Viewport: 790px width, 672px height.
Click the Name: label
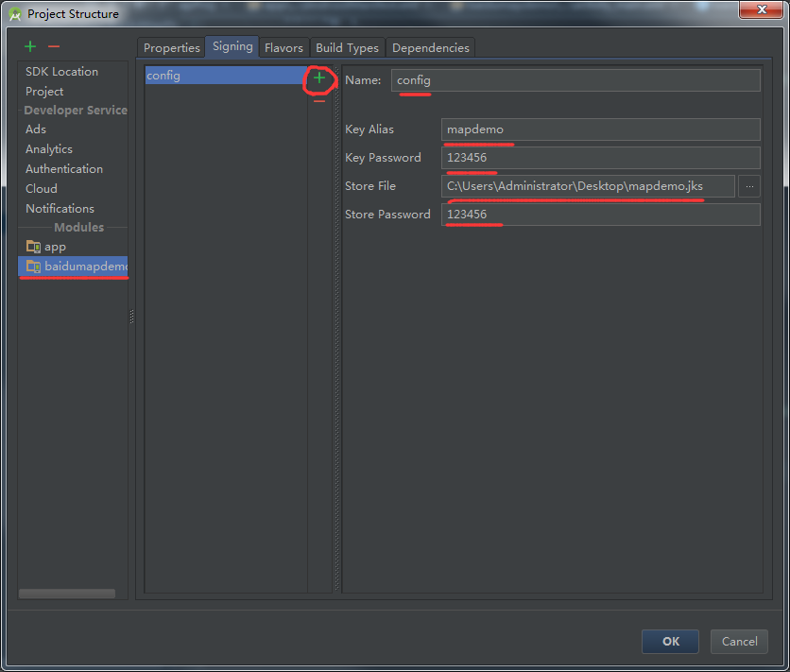(x=363, y=80)
